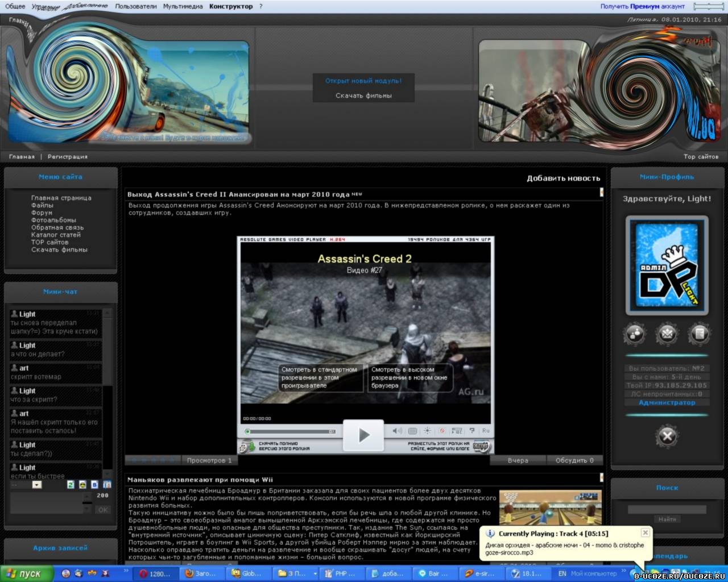Click the DP Light admin avatar
Image resolution: width=728 pixels, height=582 pixels.
point(667,265)
